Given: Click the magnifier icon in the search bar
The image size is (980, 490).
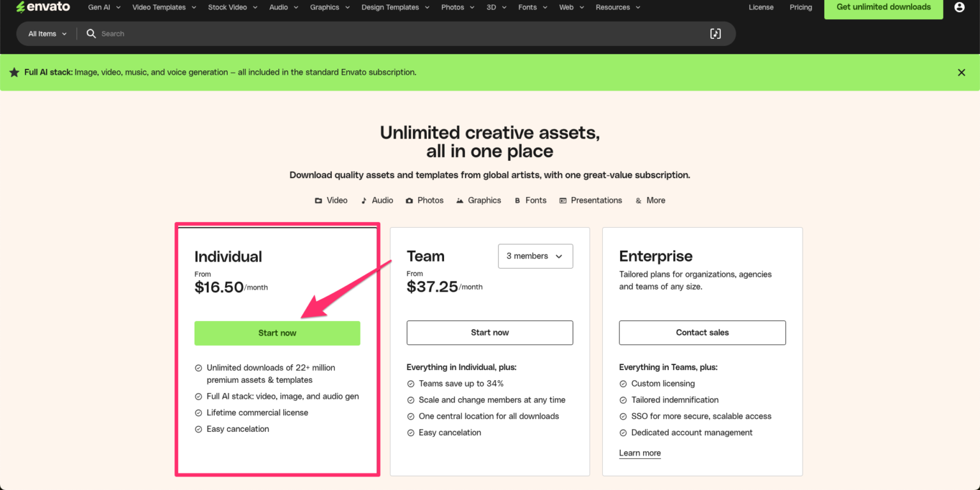Looking at the screenshot, I should click(x=91, y=33).
